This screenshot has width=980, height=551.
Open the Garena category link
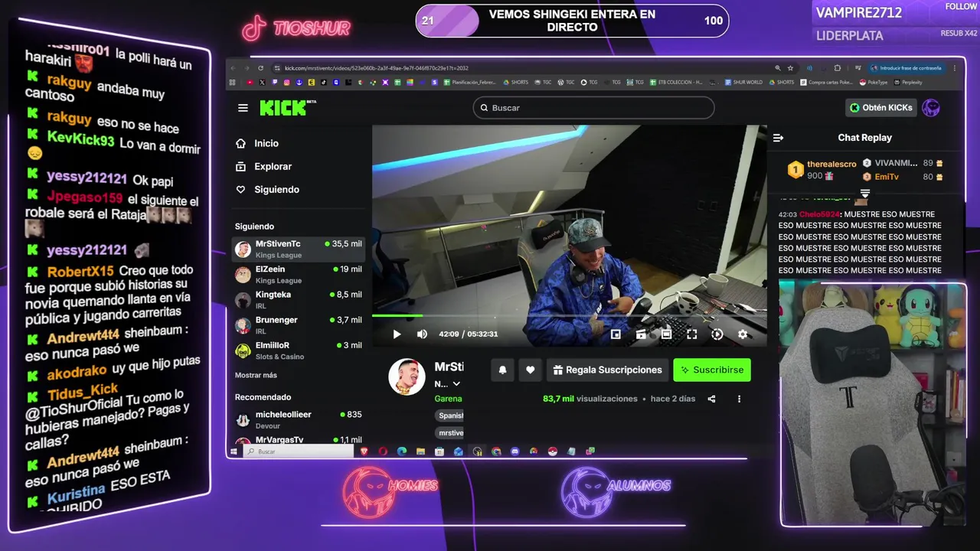[448, 399]
